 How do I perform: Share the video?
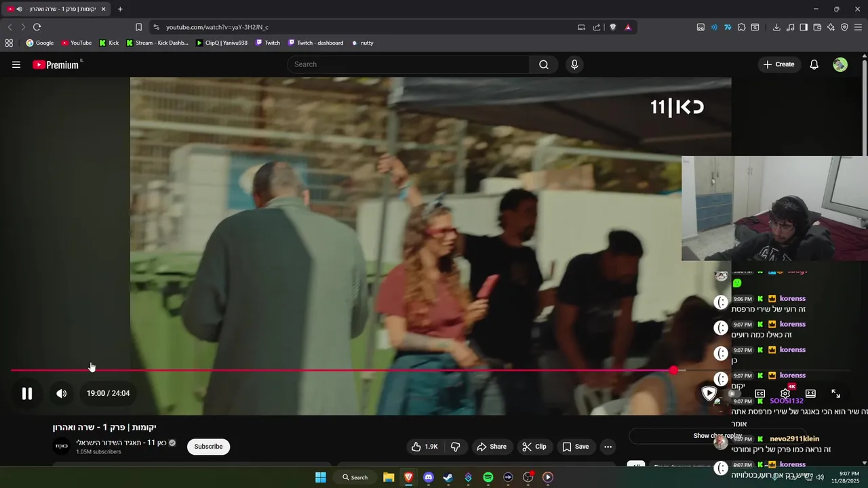pos(492,447)
